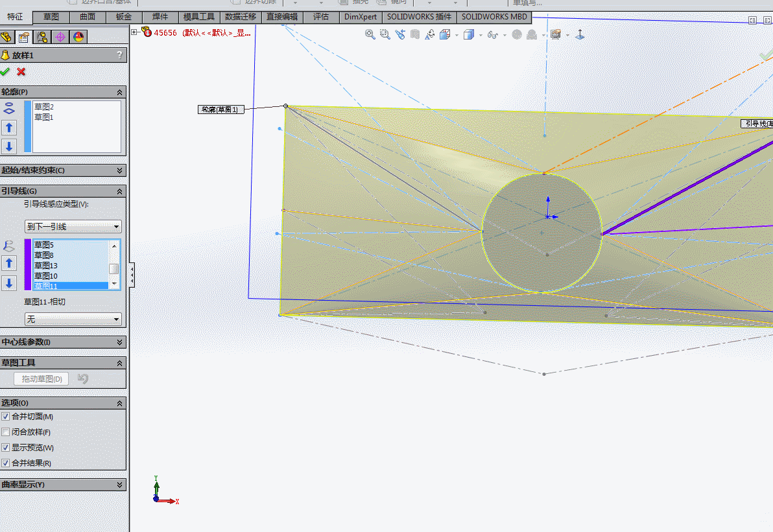This screenshot has width=773, height=532.
Task: Click the 轮廓(草图1) callout label
Action: point(220,110)
